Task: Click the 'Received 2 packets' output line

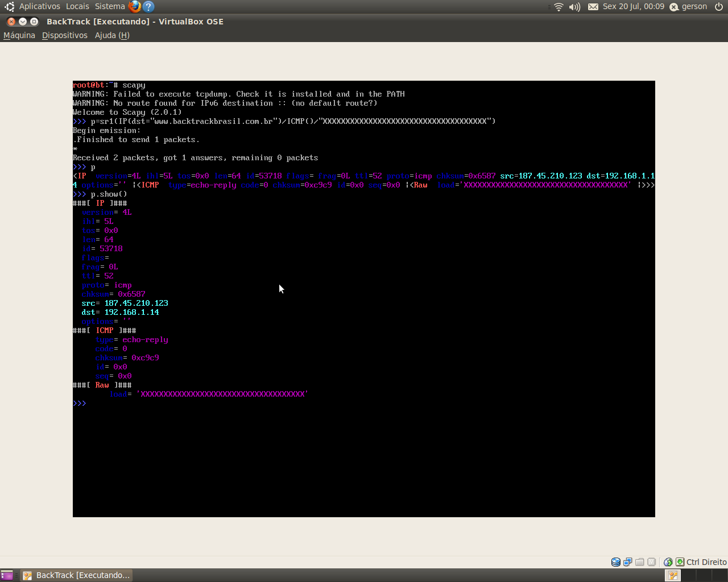Action: [x=196, y=158]
